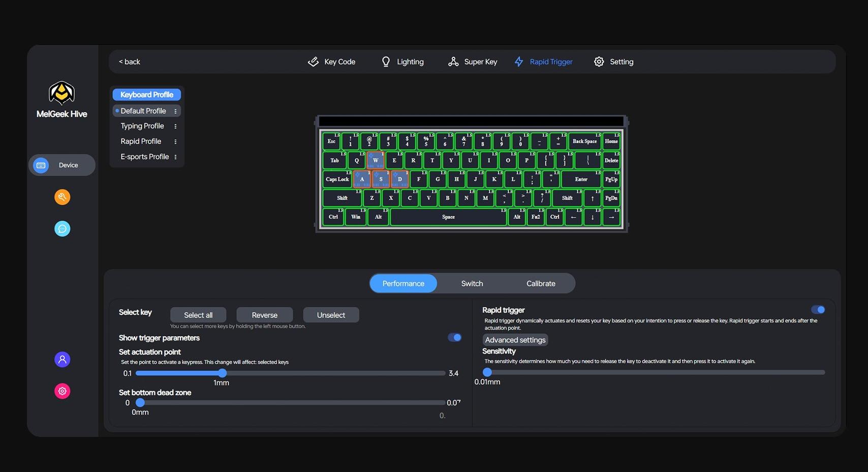Click the orange wrench icon in sidebar
Screen dimensions: 868x472
pos(62,197)
